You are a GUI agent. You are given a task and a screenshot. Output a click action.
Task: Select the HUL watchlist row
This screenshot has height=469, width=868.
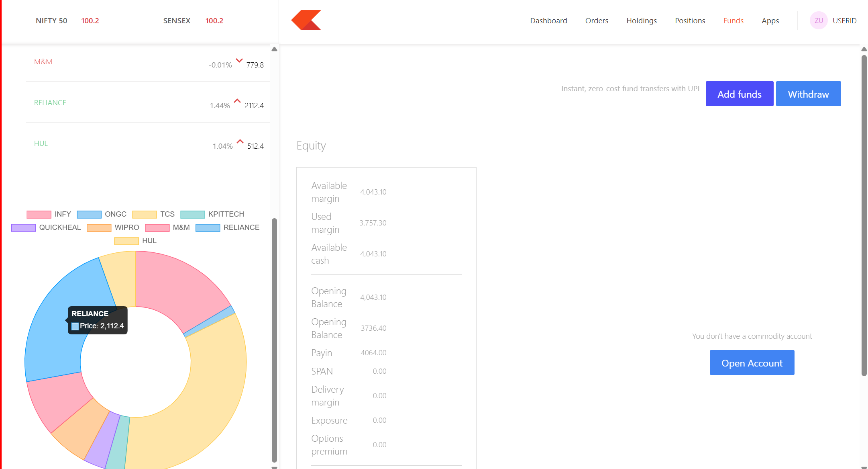(x=148, y=143)
